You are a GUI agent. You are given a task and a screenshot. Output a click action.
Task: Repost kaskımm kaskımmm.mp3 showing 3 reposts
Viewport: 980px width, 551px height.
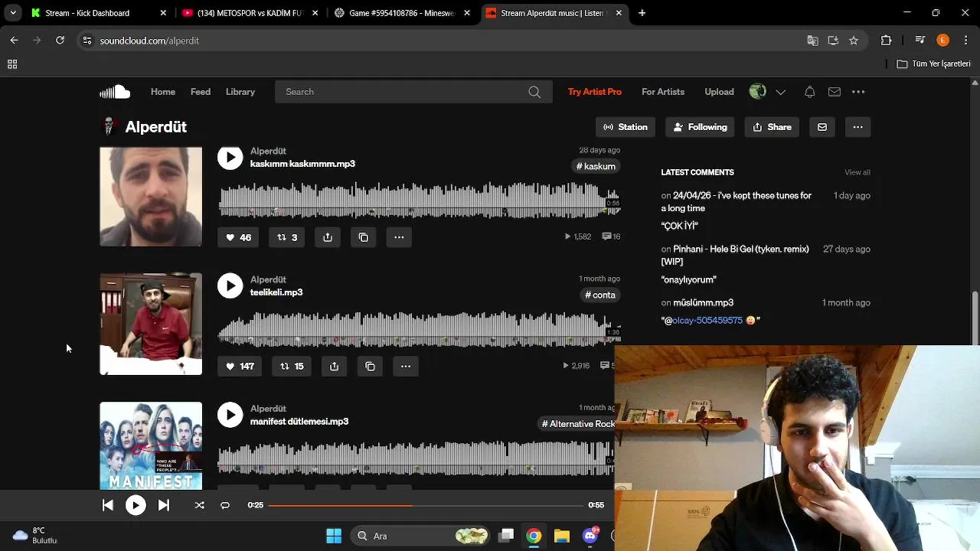tap(287, 237)
